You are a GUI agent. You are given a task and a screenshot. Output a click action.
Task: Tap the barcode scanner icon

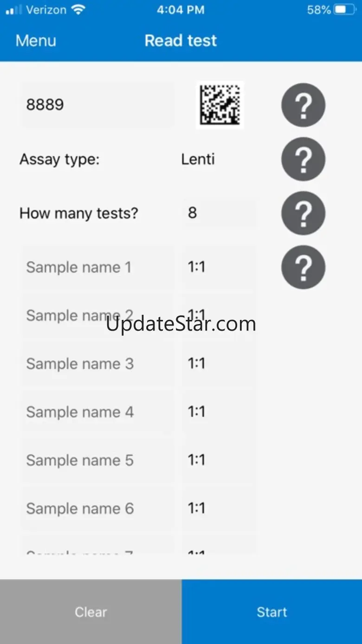pyautogui.click(x=220, y=104)
